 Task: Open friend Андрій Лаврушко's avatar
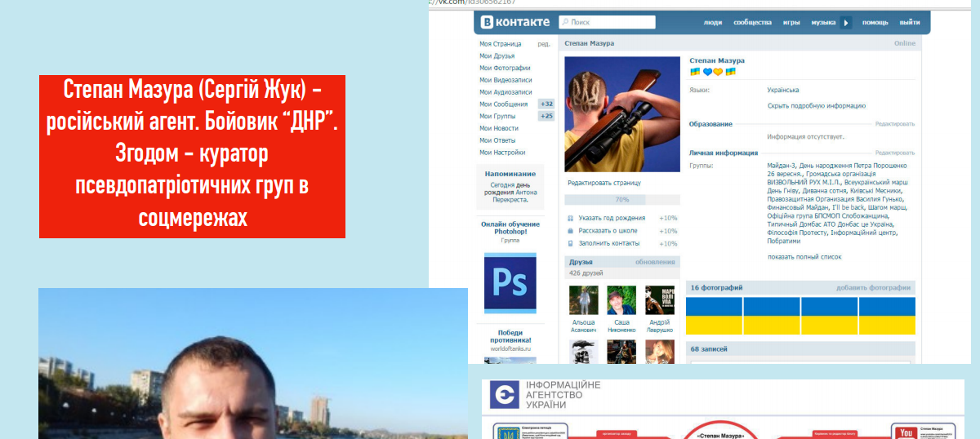click(x=660, y=300)
